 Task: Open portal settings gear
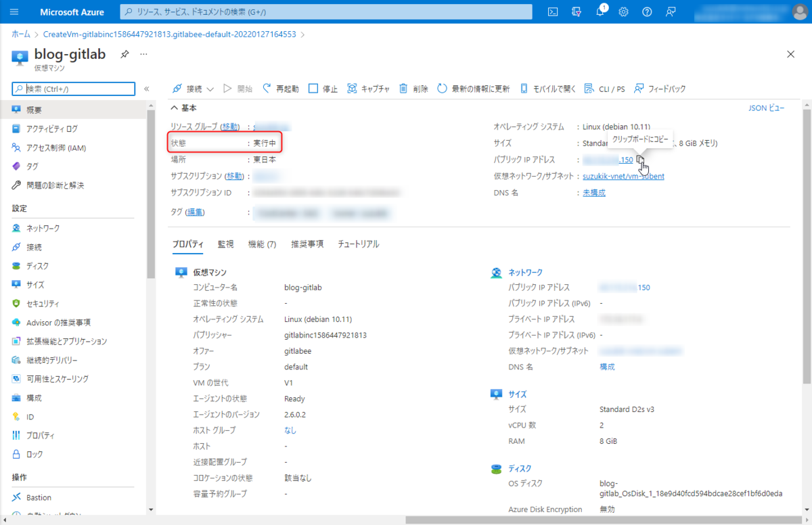623,12
